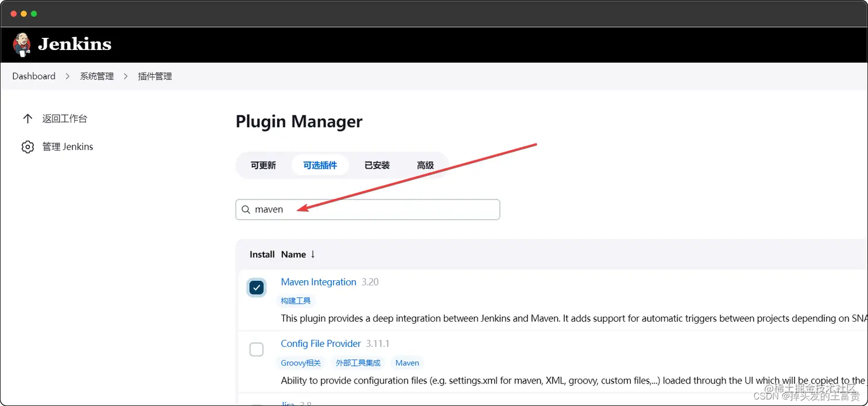Screen dimensions: 868x406
Task: Click the Maven tag under Config File Provider
Action: (407, 363)
